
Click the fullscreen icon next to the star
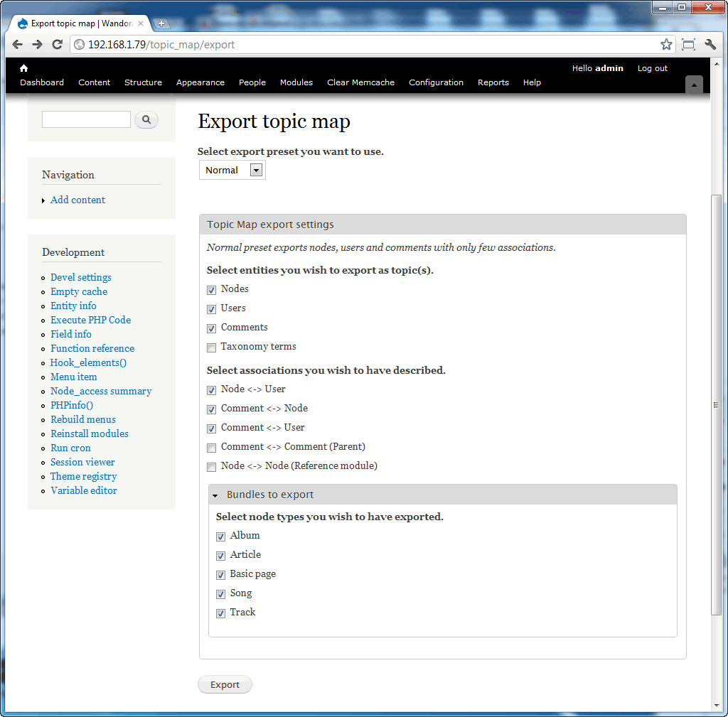[x=688, y=43]
